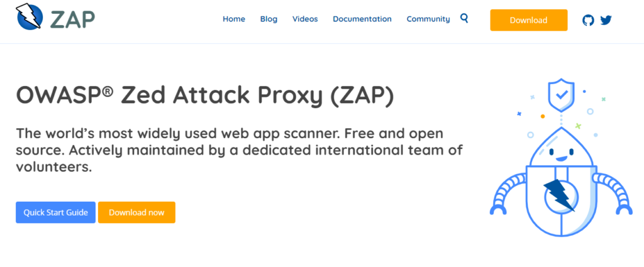
Task: Click the lightning bolt on robot's chest
Action: click(x=559, y=195)
